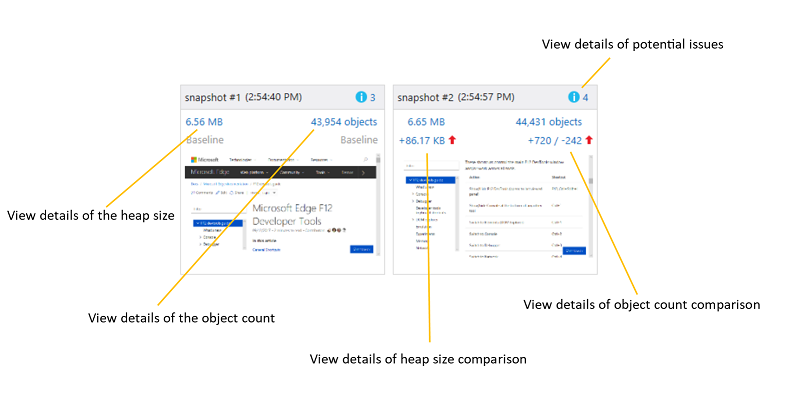The height and width of the screenshot is (399, 805).
Task: Click the snapshot #2 (2:54:57 PM) title
Action: (456, 97)
